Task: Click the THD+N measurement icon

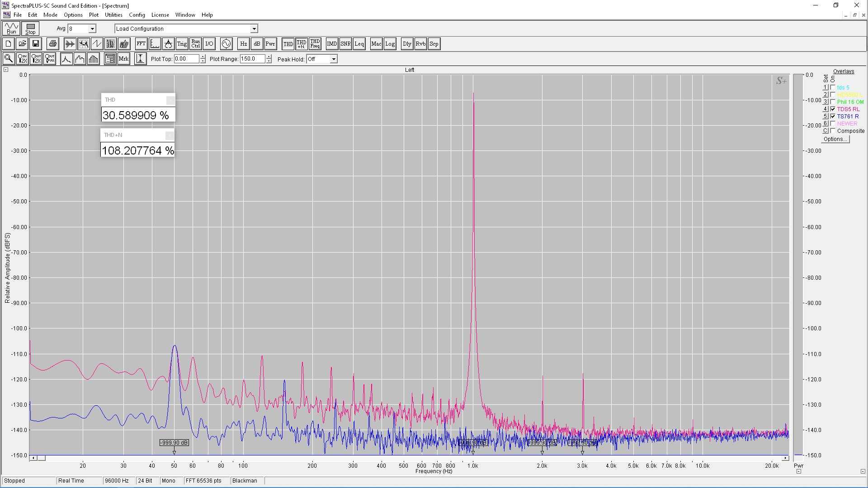Action: coord(302,44)
